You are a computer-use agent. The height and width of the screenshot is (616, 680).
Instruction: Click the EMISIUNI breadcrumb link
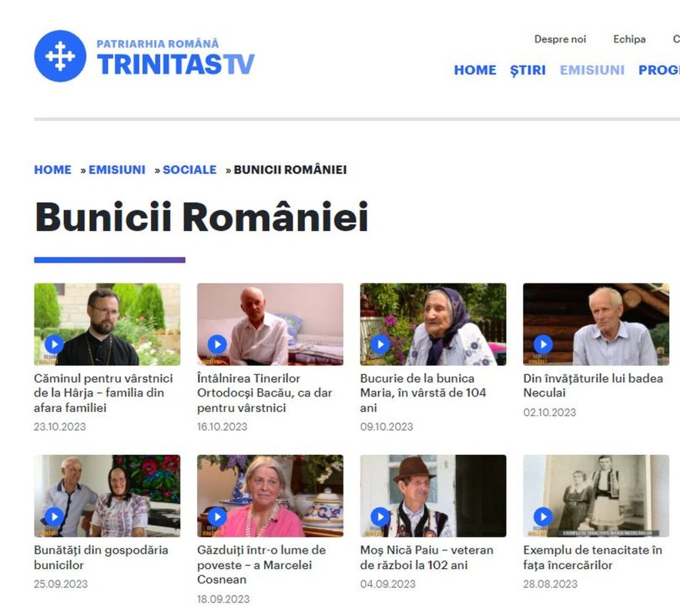[x=117, y=169]
